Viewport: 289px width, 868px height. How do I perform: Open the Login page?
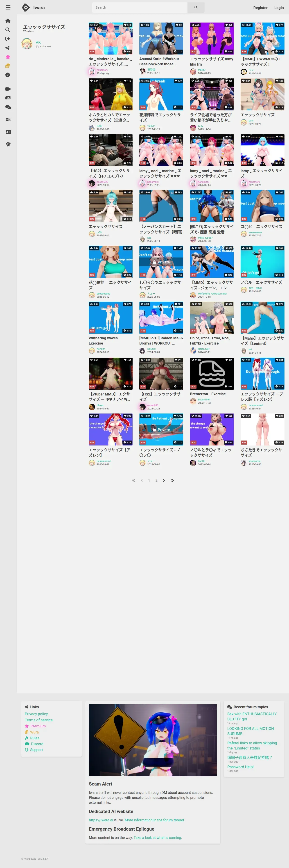279,8
